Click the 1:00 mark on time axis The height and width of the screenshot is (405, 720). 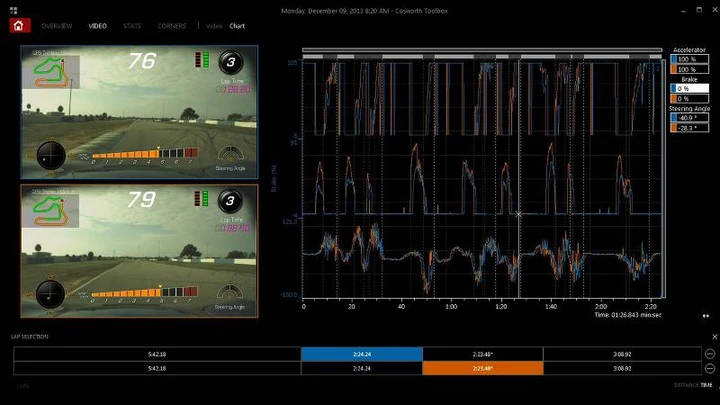[451, 306]
